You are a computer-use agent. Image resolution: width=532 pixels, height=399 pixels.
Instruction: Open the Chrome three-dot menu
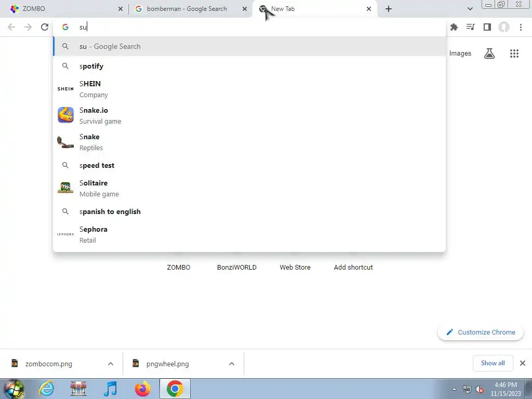pos(521,27)
